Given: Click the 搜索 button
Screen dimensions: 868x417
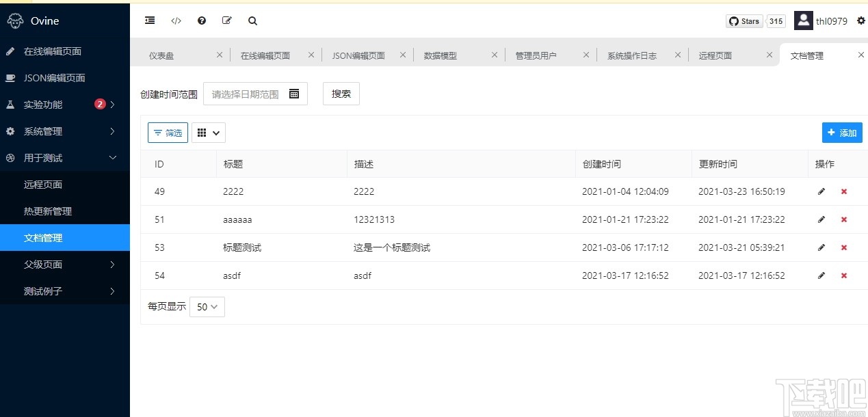Looking at the screenshot, I should [341, 94].
